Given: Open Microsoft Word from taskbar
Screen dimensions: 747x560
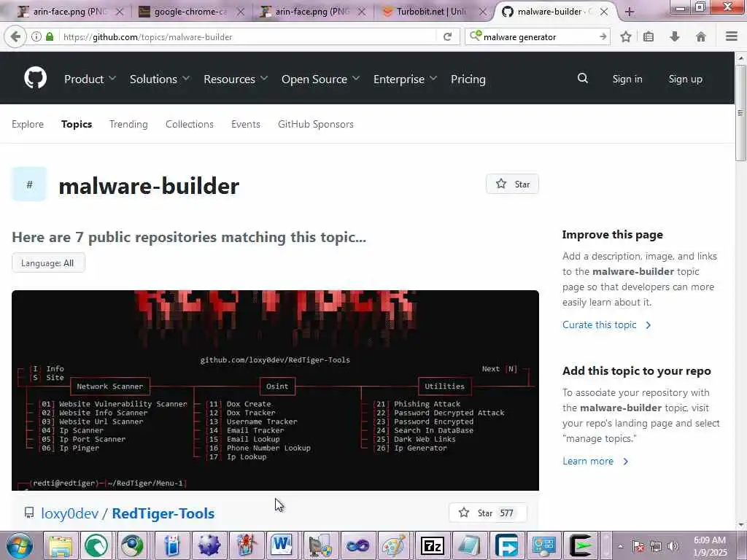Looking at the screenshot, I should tap(282, 545).
